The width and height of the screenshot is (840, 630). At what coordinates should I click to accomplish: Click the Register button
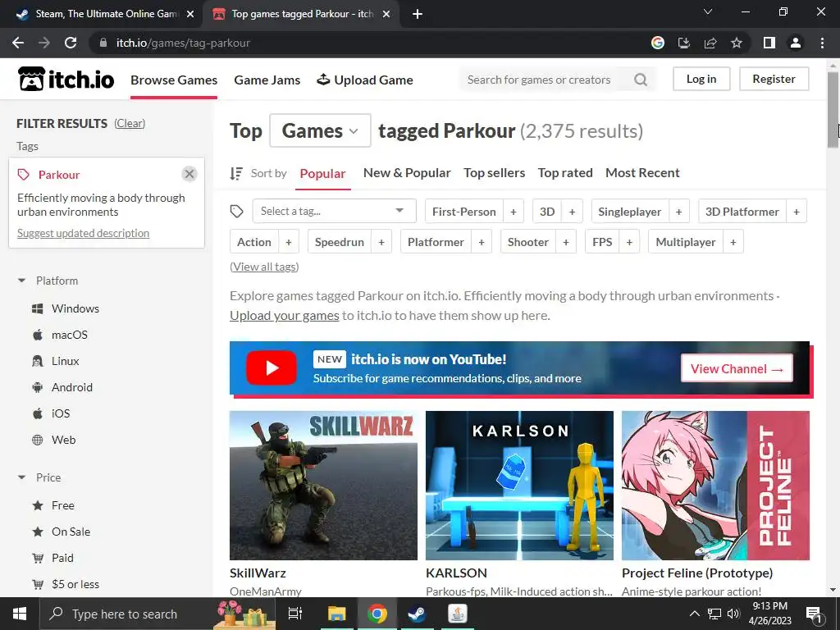click(x=774, y=79)
